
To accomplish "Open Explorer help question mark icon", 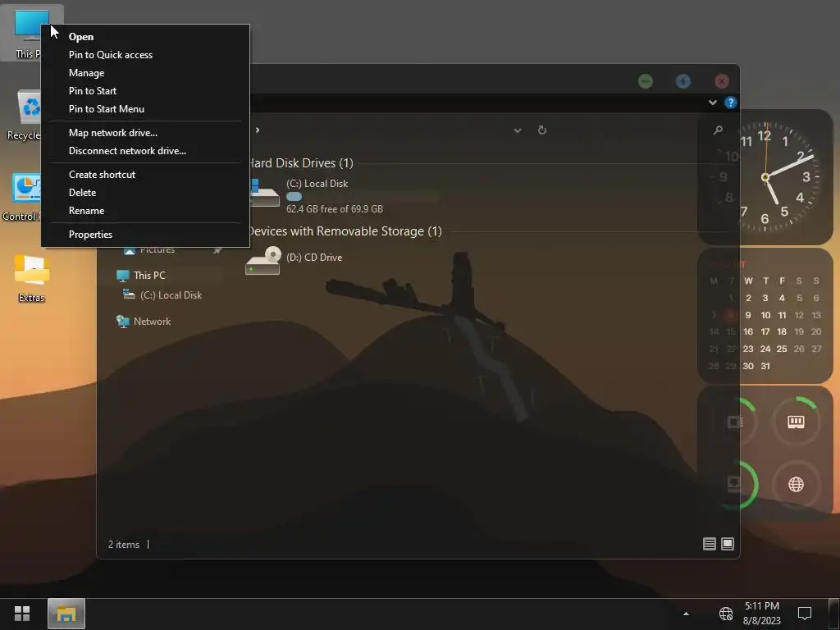I will click(x=731, y=103).
